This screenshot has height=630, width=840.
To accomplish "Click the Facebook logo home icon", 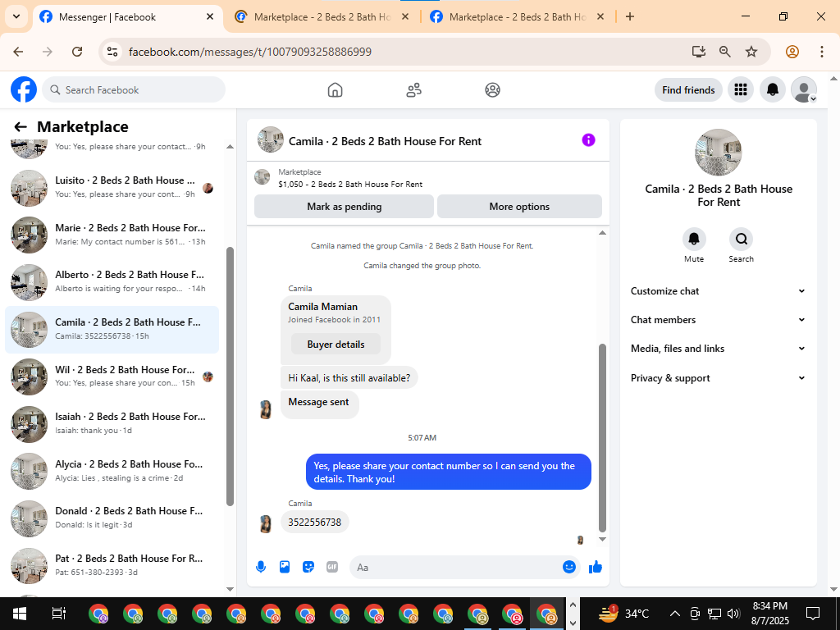I will [24, 89].
